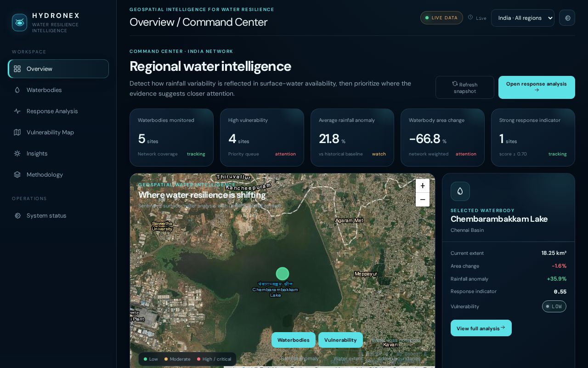The height and width of the screenshot is (368, 588).
Task: Click the Insights sun icon
Action: tap(17, 154)
